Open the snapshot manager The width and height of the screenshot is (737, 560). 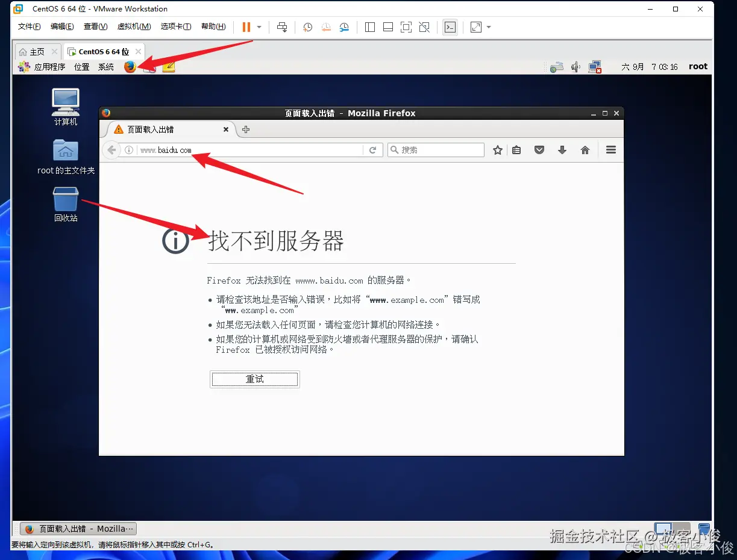click(x=344, y=27)
